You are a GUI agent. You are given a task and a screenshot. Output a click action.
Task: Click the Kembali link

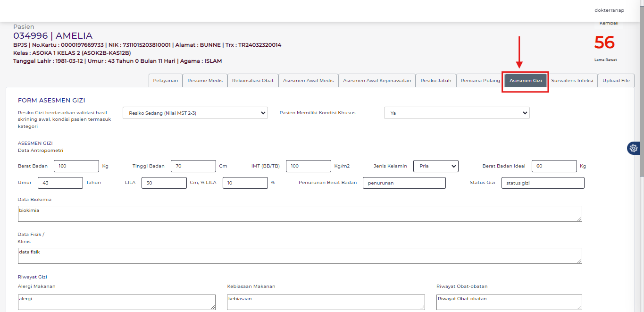click(609, 23)
